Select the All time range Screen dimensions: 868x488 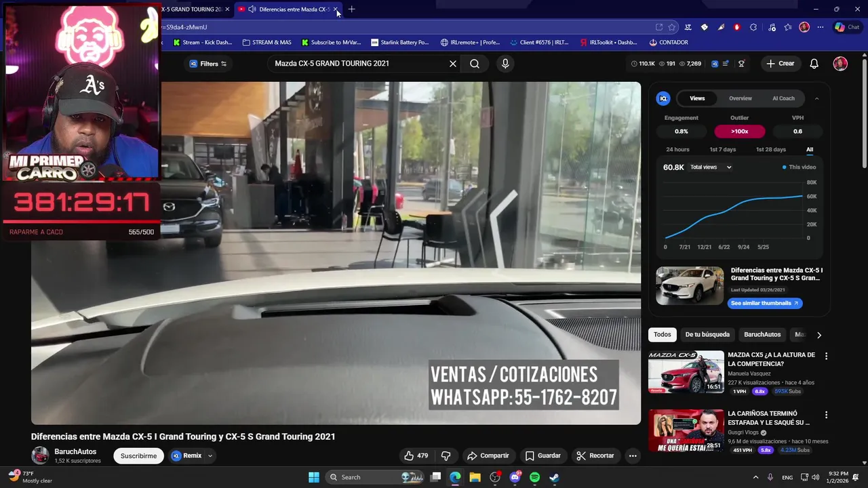point(810,150)
